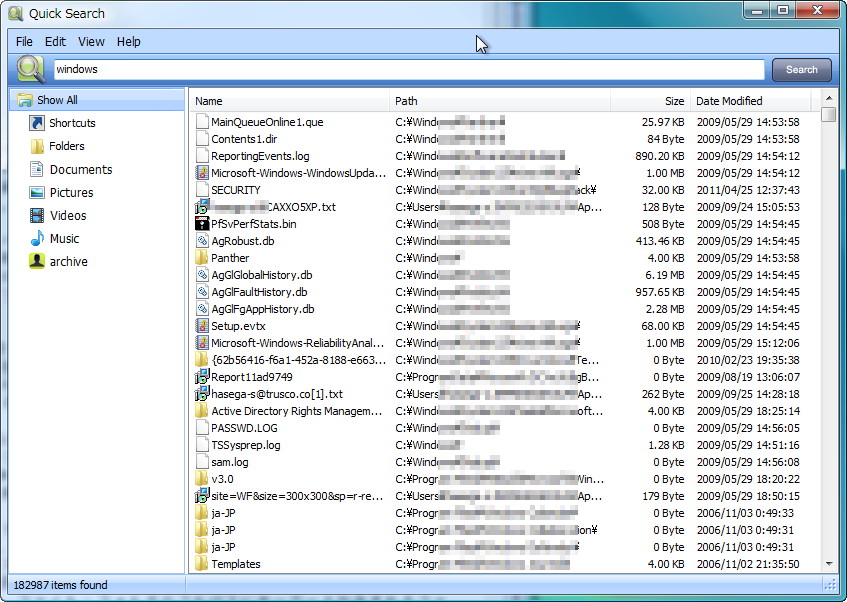Image resolution: width=847 pixels, height=602 pixels.
Task: Click the icon for Microsoft-Windows-ReliabilityAnal... file
Action: [202, 343]
